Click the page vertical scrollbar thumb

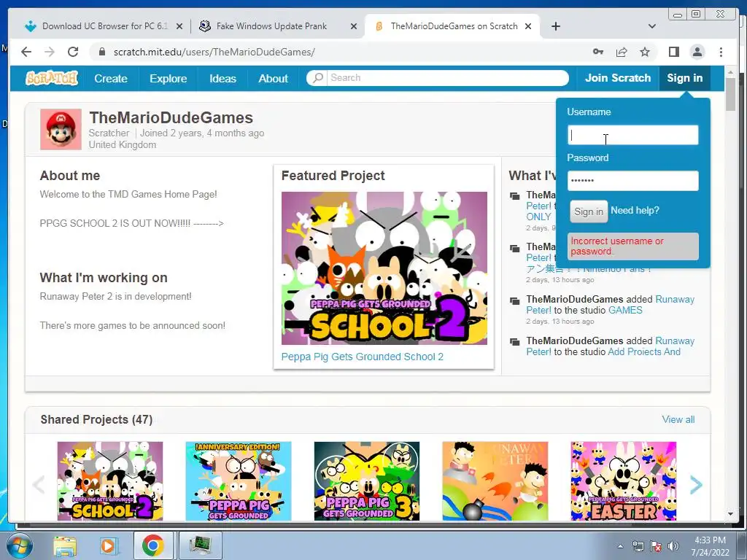click(x=731, y=94)
